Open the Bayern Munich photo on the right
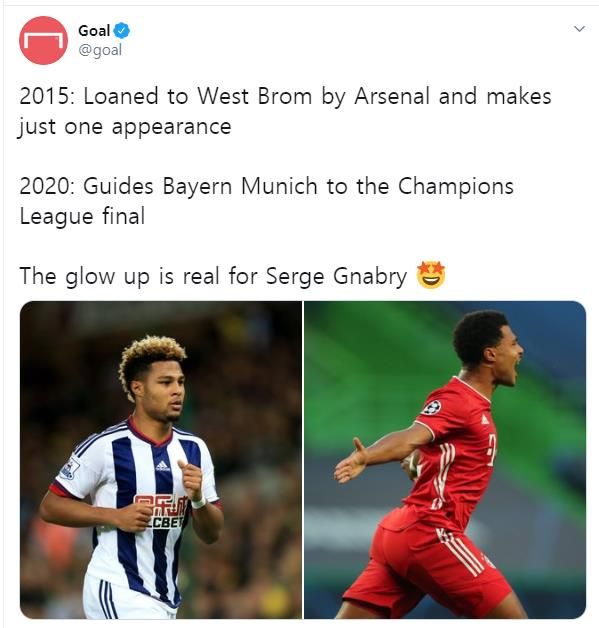599x628 pixels. pyautogui.click(x=445, y=459)
